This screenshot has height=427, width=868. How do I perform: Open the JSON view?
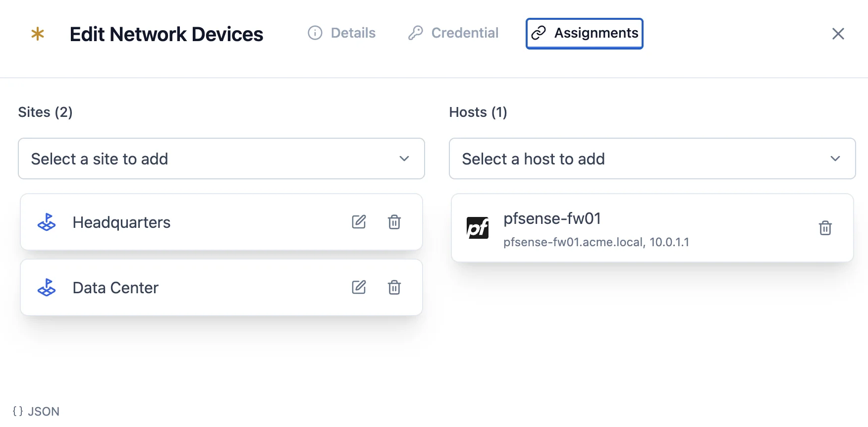point(36,411)
